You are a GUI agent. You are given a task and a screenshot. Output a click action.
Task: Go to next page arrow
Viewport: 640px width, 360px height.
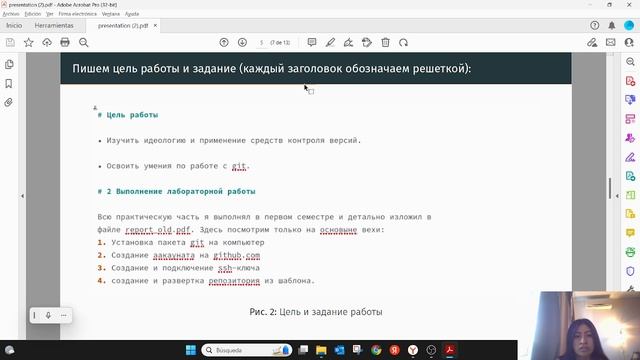[242, 42]
